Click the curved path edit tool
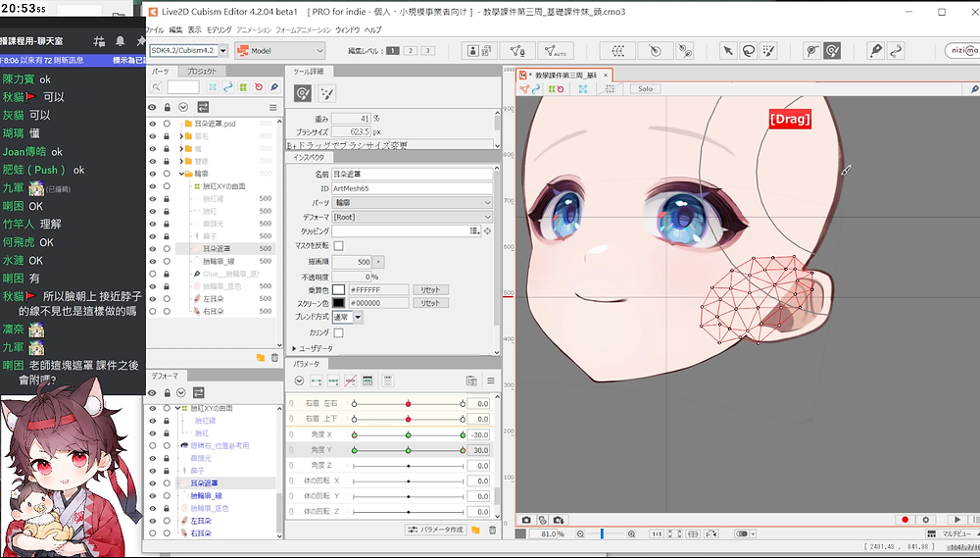 (897, 51)
